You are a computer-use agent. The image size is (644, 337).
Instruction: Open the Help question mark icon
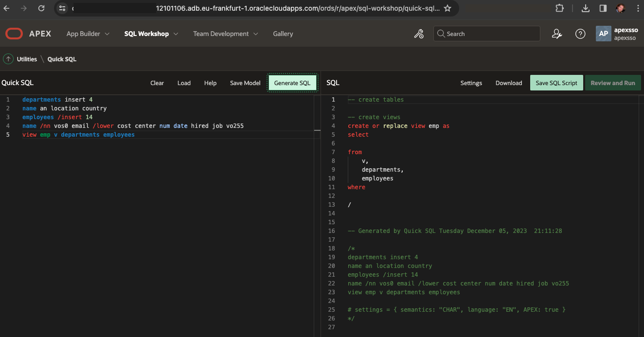pyautogui.click(x=580, y=34)
